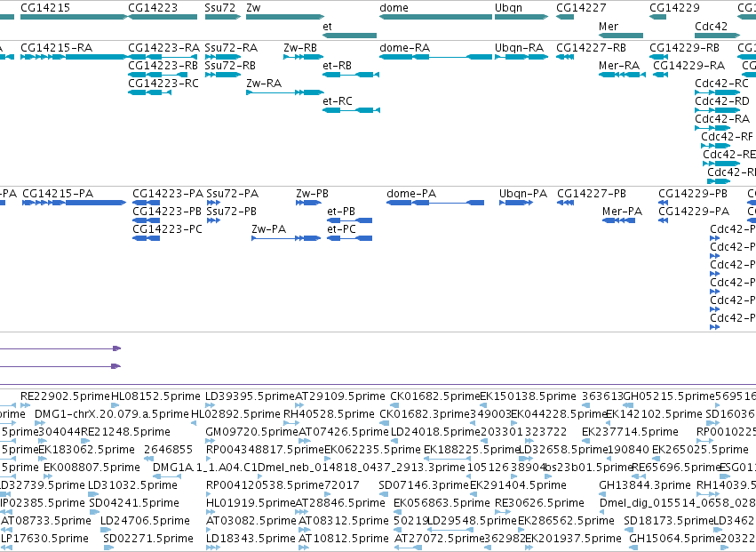Image resolution: width=756 pixels, height=552 pixels.
Task: Select transcript Ssu72-RB label
Action: (230, 66)
